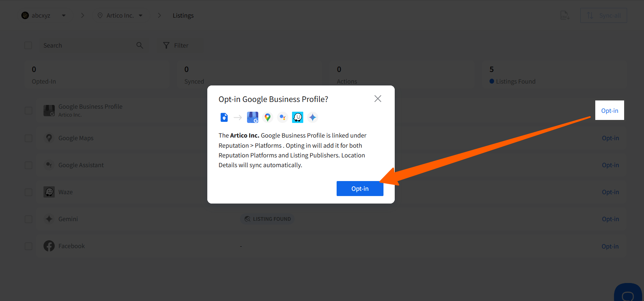This screenshot has width=644, height=301.
Task: Open the chat support widget
Action: [x=628, y=293]
